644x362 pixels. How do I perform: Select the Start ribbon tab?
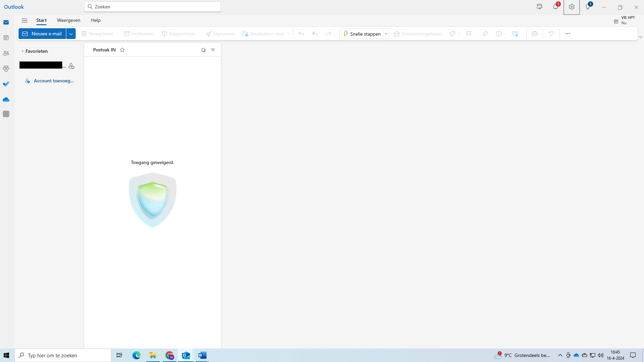pyautogui.click(x=41, y=20)
